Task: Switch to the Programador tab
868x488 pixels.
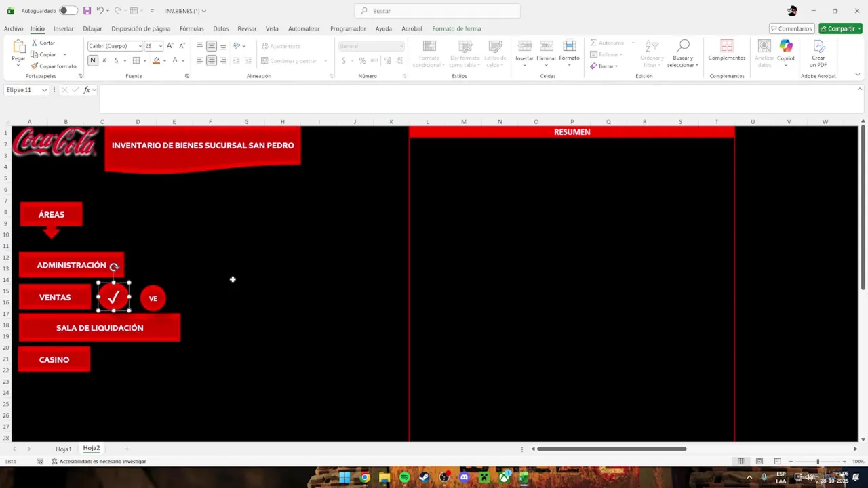Action: (348, 28)
